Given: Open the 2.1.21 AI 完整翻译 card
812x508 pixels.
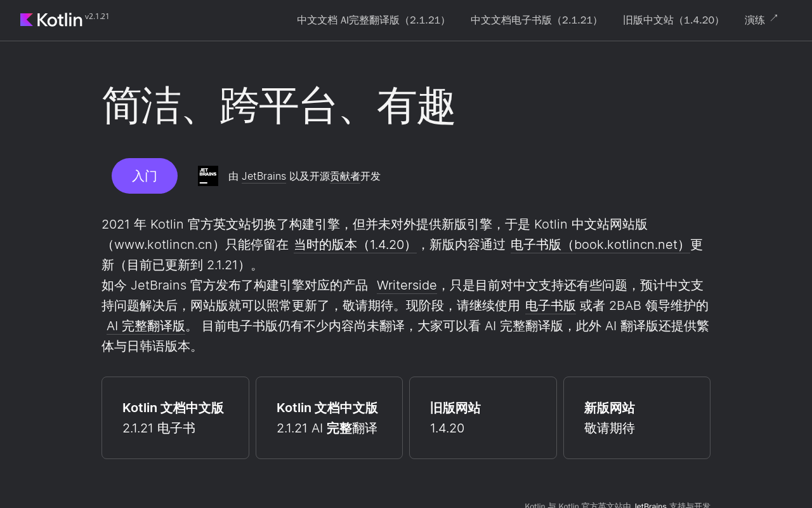Looking at the screenshot, I should click(329, 418).
